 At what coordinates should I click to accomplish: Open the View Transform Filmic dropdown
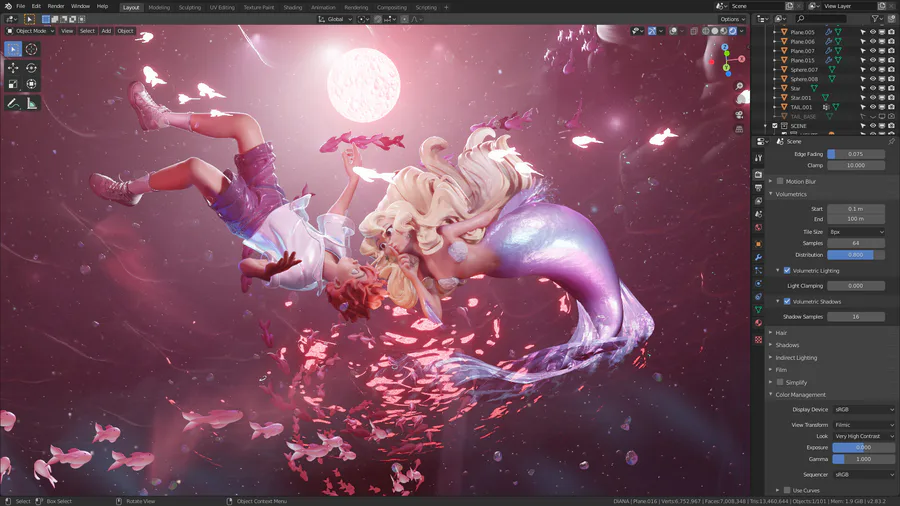point(864,425)
